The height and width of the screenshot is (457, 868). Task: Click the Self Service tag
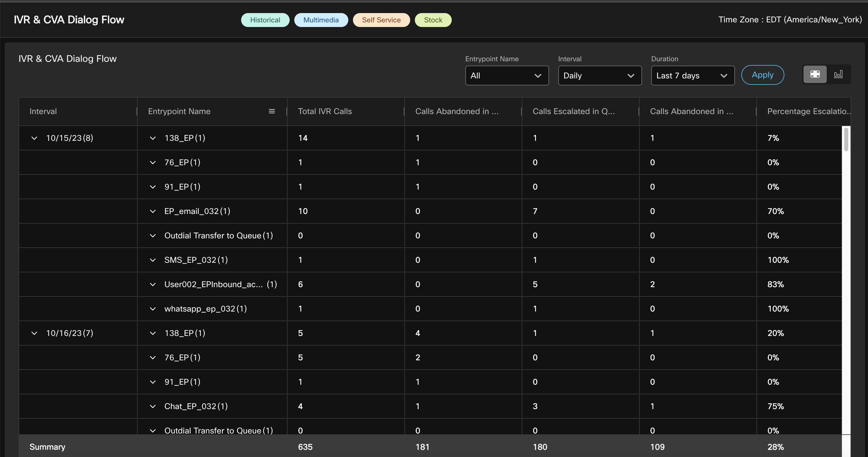point(381,20)
